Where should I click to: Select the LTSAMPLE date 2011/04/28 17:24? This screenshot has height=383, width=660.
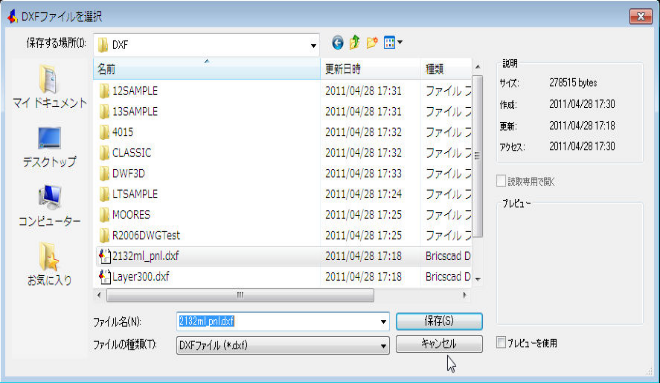363,194
